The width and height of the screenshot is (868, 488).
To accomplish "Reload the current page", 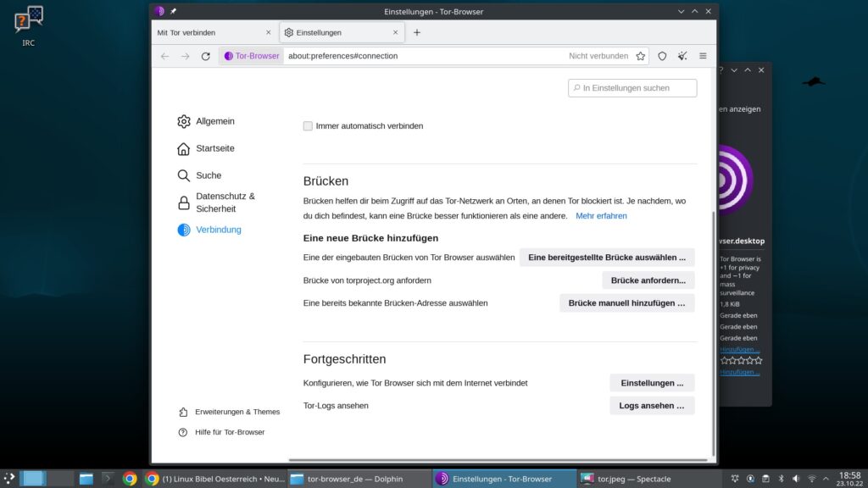I will coord(205,56).
